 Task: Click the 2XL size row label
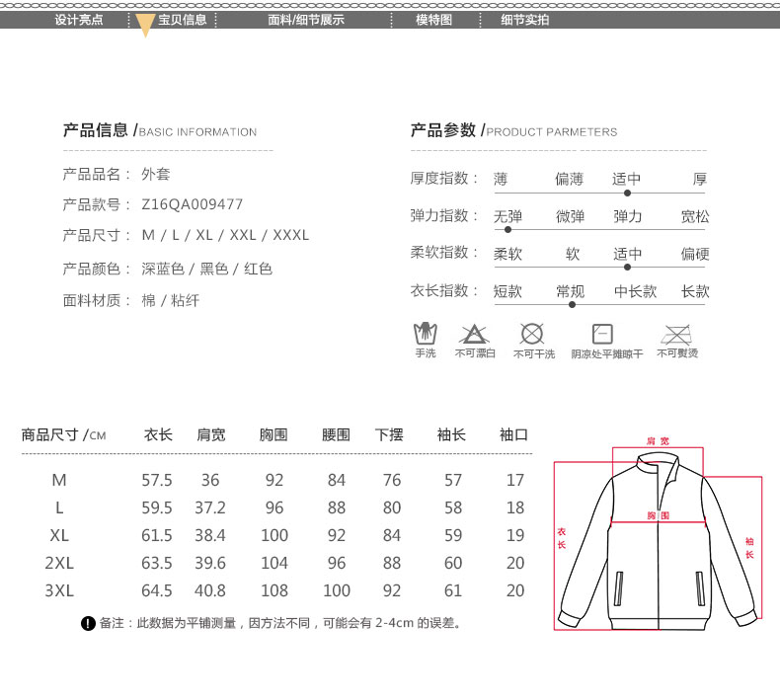pos(59,563)
